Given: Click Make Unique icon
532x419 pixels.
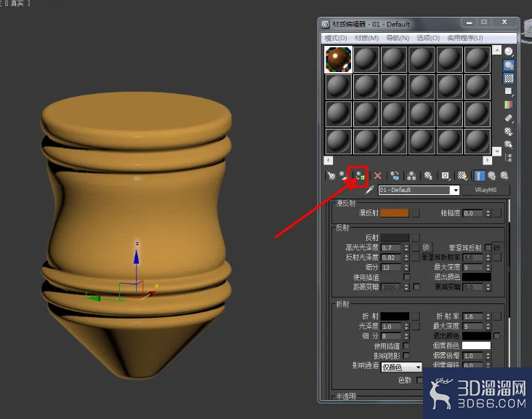Looking at the screenshot, I should click(411, 175).
